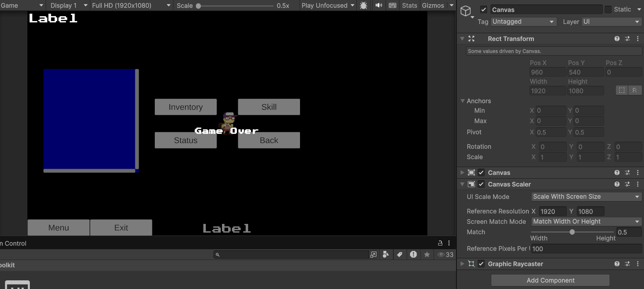Click the Graphic Raycaster help icon
This screenshot has height=289, width=644.
(617, 264)
